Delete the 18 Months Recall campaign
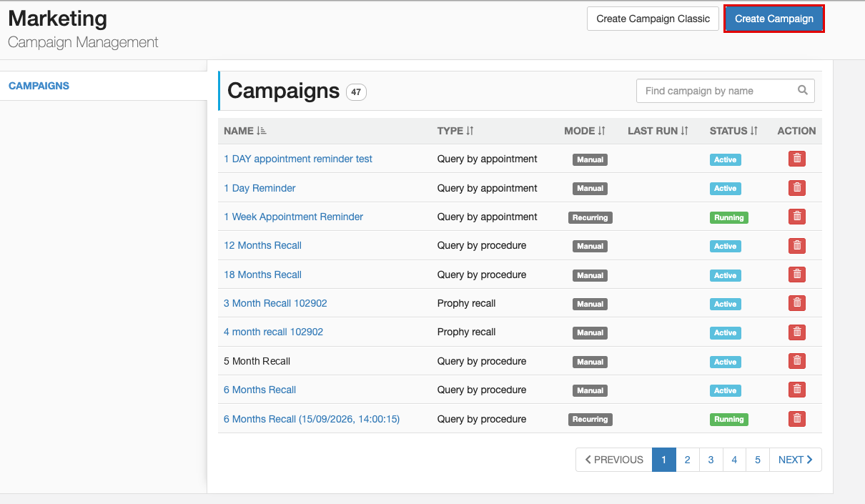The image size is (865, 504). click(797, 275)
